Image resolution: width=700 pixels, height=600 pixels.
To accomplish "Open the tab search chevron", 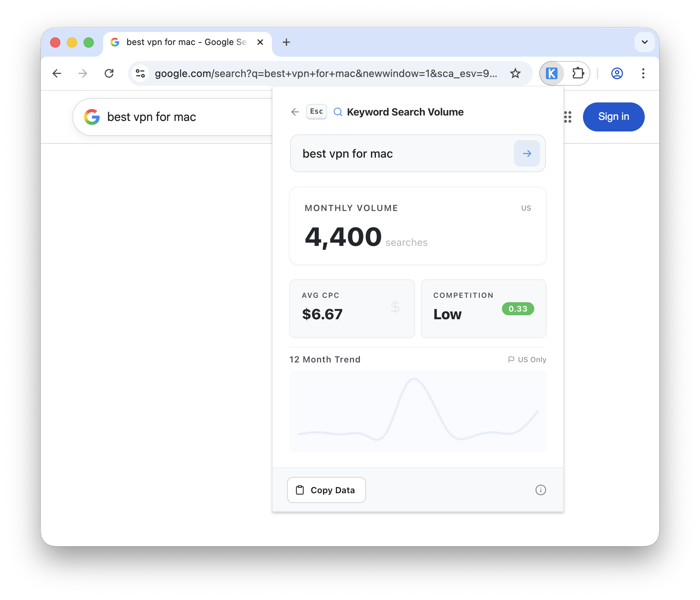I will point(644,42).
